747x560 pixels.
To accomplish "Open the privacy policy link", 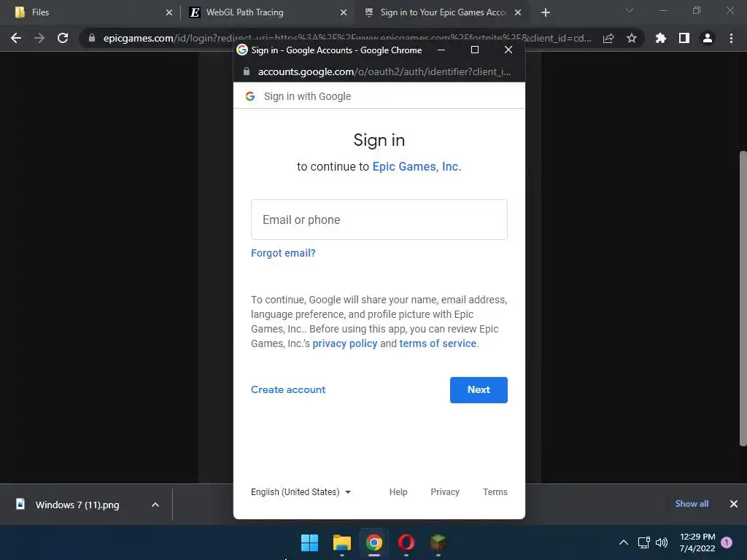I will point(345,343).
